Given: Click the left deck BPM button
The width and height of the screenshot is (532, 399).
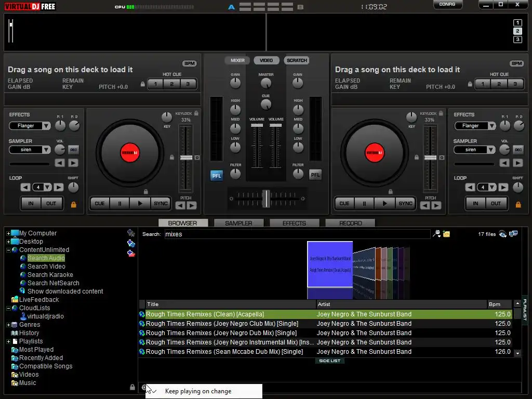Looking at the screenshot, I should click(190, 63).
